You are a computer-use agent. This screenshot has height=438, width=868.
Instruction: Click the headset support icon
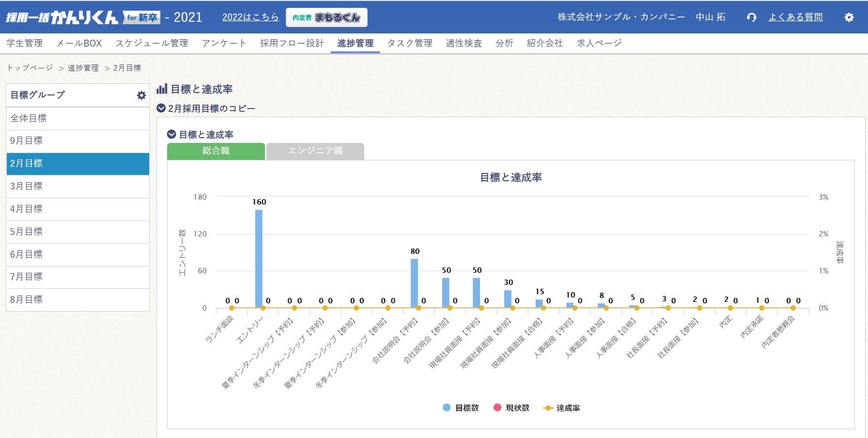751,17
